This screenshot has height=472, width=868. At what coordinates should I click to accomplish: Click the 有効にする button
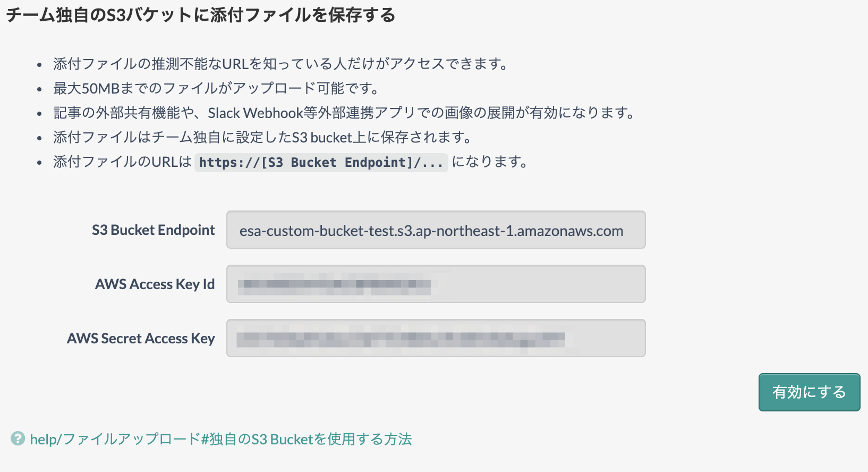click(x=809, y=392)
